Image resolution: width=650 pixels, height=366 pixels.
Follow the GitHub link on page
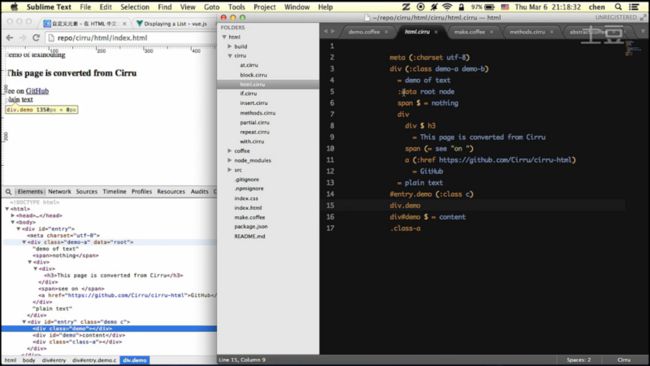coord(37,91)
